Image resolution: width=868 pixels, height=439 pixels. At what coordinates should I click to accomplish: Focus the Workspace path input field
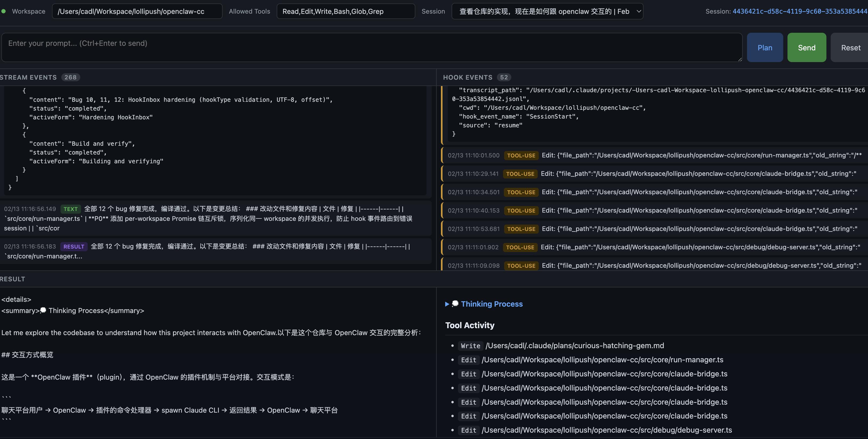coord(137,11)
